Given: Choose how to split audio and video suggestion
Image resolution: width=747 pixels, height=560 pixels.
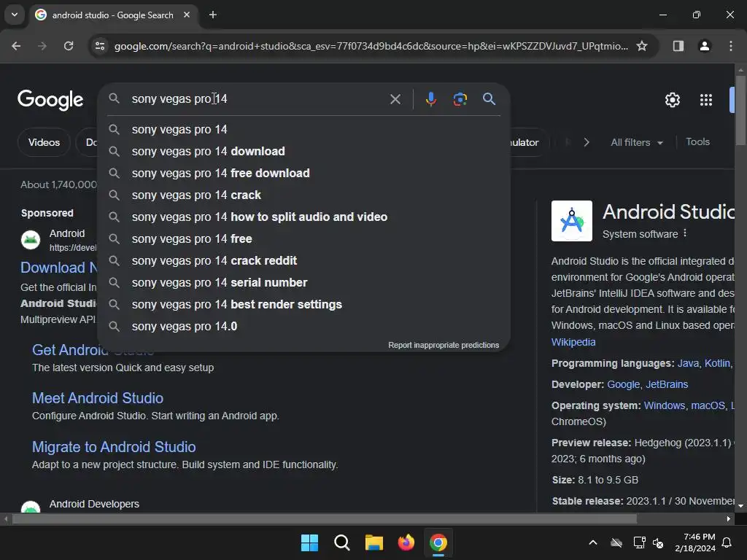Looking at the screenshot, I should click(x=303, y=217).
